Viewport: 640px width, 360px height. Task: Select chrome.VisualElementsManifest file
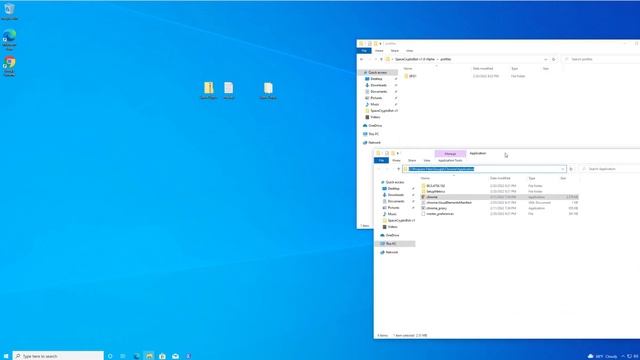click(449, 202)
